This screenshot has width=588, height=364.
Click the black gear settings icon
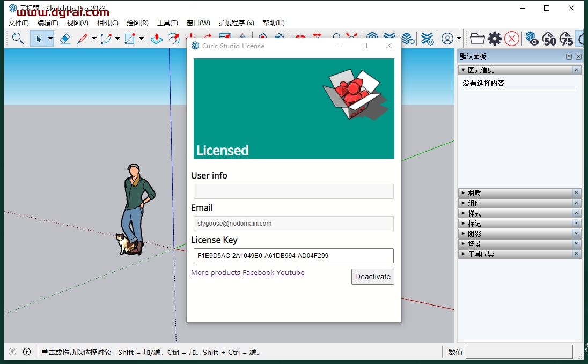click(494, 39)
